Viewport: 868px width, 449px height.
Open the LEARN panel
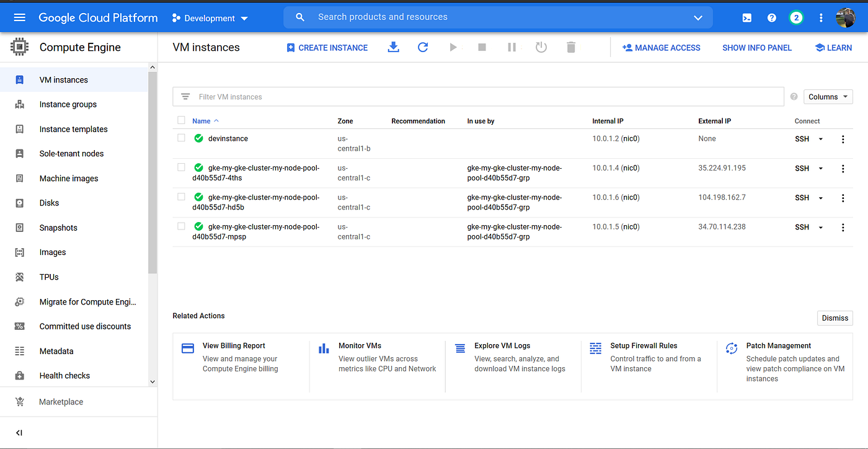pos(833,47)
